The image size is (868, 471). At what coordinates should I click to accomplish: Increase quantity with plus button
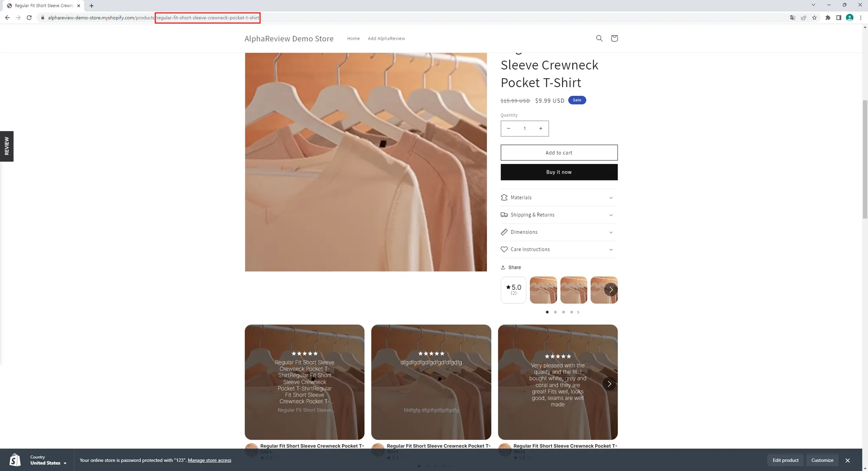tap(540, 128)
